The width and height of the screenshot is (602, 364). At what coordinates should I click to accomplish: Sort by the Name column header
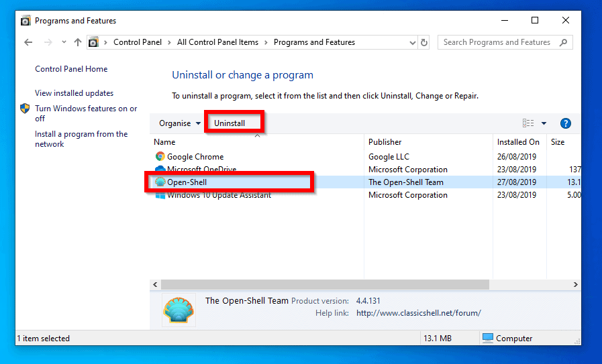[x=256, y=142]
